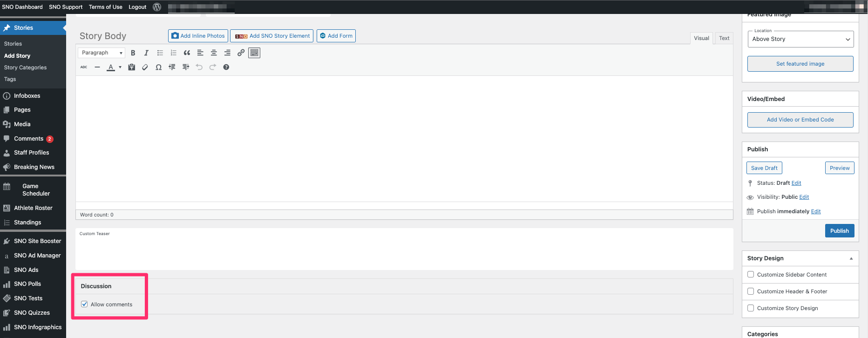Click the paste as text icon
This screenshot has width=868, height=338.
(x=132, y=67)
